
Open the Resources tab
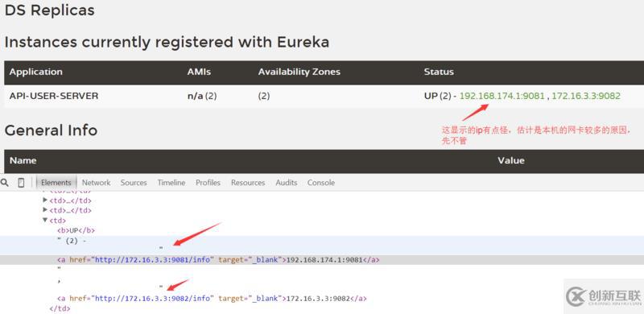[248, 183]
